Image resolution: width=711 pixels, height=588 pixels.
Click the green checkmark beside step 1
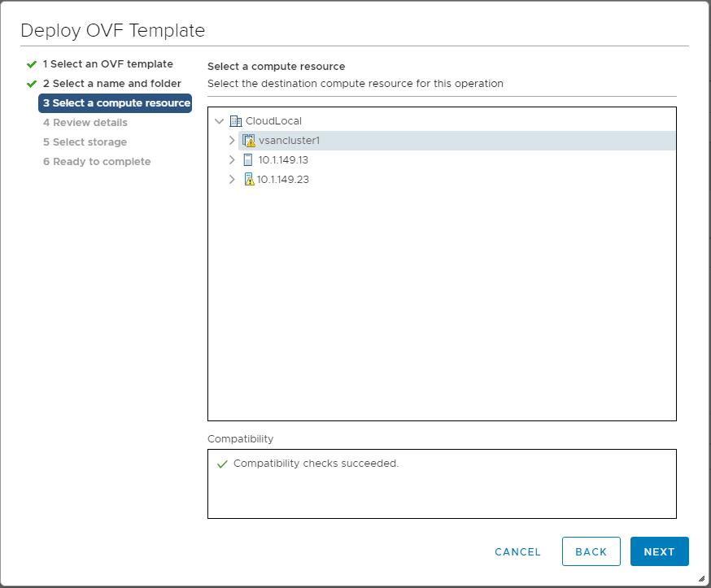coord(32,64)
